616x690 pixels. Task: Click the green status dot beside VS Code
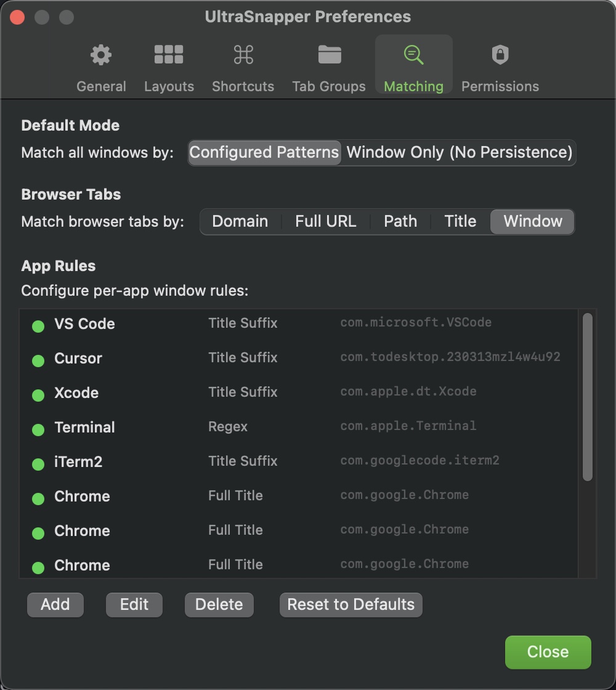[x=38, y=326]
